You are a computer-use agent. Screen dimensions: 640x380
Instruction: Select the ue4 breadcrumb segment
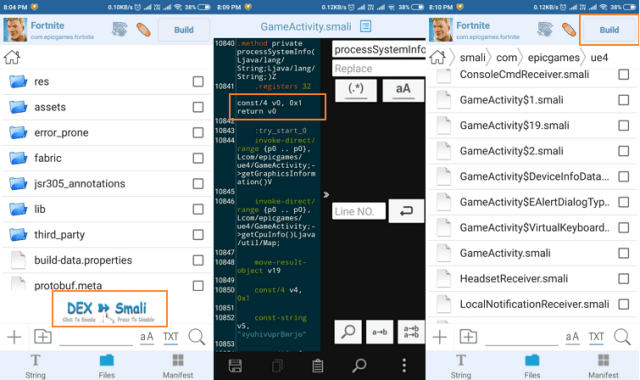(599, 58)
